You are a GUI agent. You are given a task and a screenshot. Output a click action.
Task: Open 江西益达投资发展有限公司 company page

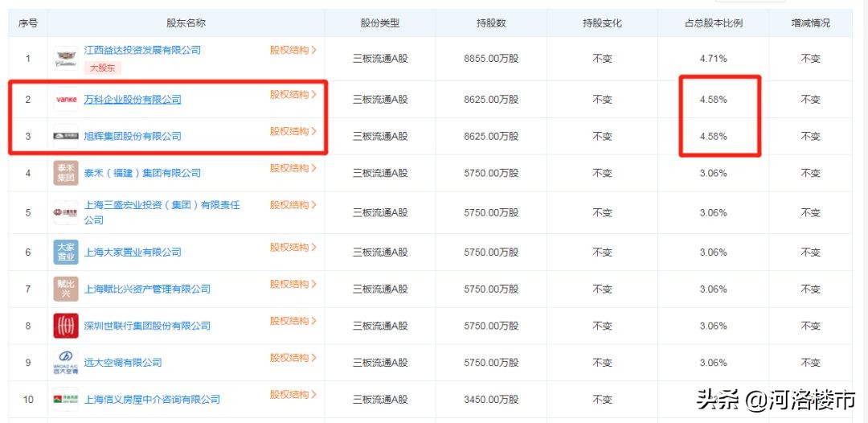[x=142, y=51]
